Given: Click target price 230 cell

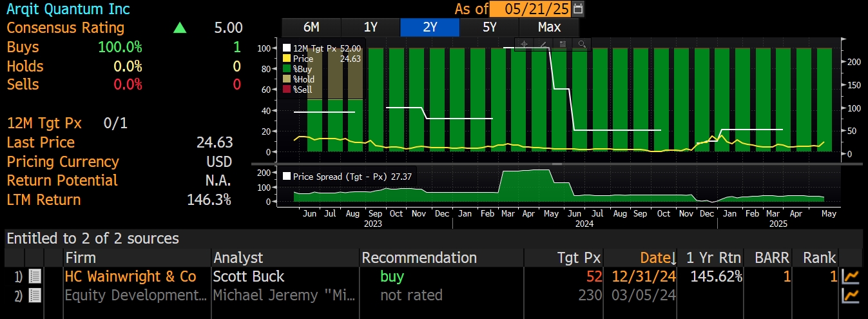Looking at the screenshot, I should tap(590, 296).
